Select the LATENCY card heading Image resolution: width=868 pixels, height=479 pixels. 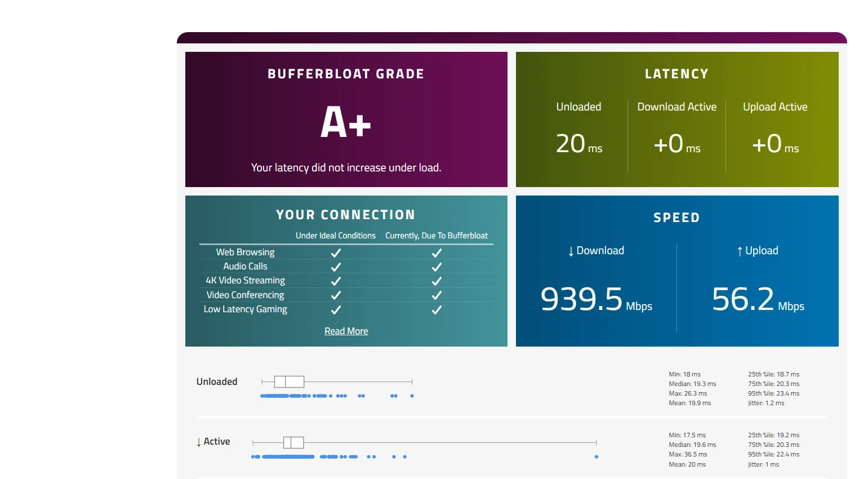tap(676, 74)
